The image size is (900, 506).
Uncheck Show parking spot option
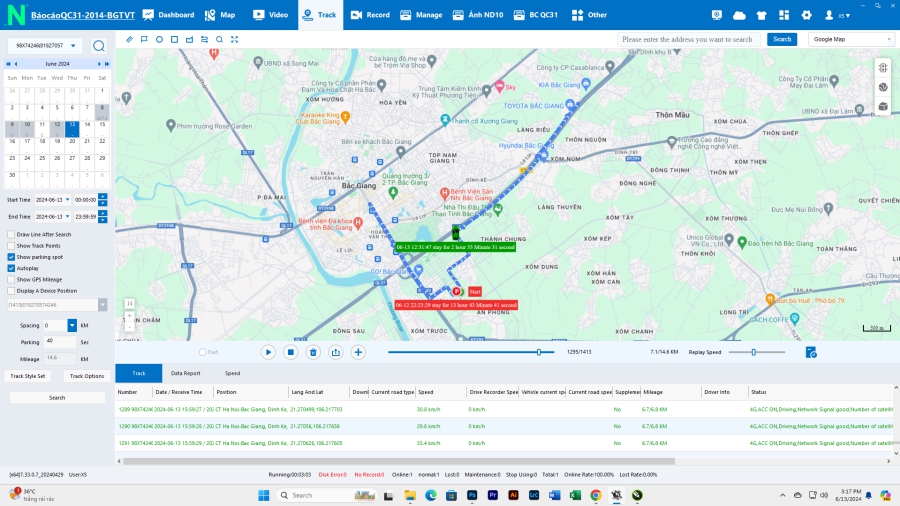point(11,257)
